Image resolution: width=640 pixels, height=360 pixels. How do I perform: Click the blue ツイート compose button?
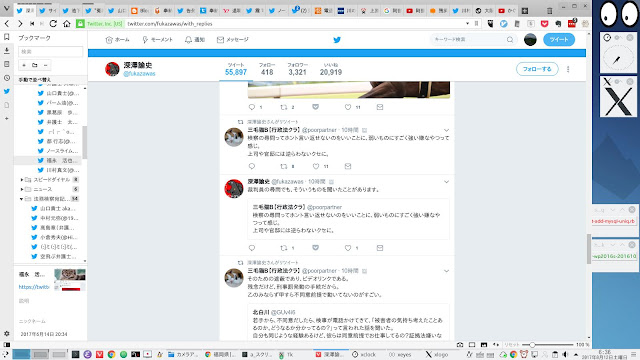point(559,40)
